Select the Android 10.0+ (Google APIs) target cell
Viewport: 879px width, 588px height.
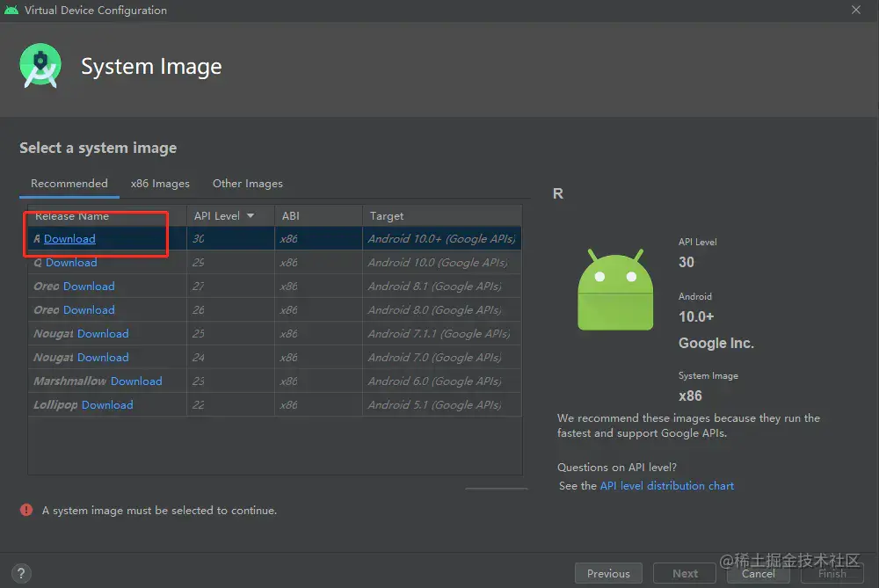pos(442,239)
